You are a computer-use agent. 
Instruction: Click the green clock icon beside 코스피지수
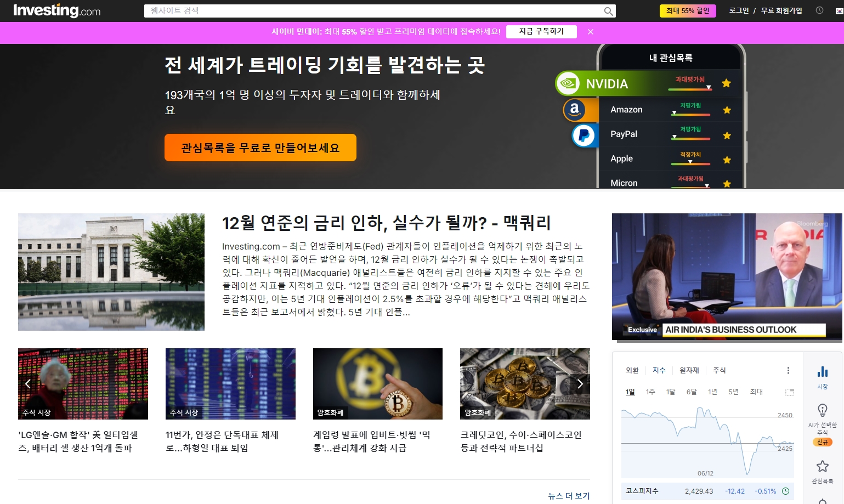[785, 491]
